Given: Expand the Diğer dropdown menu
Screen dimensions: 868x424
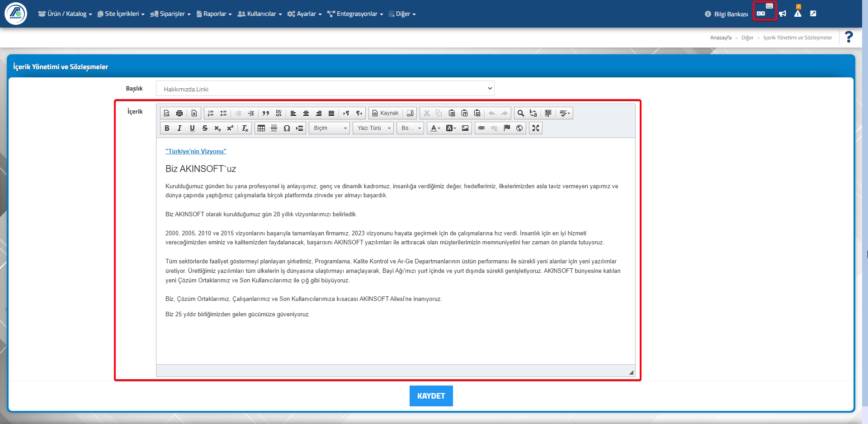Looking at the screenshot, I should tap(402, 14).
